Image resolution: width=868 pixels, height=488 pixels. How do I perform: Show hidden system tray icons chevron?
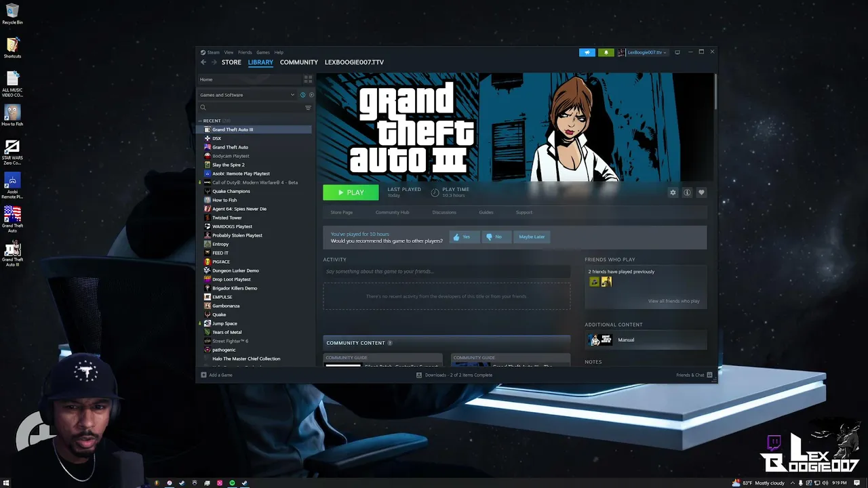(792, 483)
